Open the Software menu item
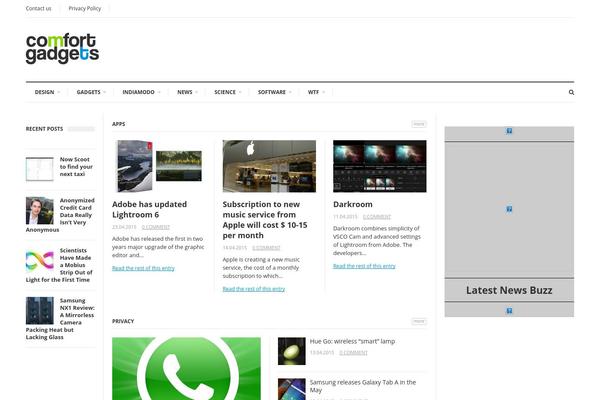 [x=272, y=92]
